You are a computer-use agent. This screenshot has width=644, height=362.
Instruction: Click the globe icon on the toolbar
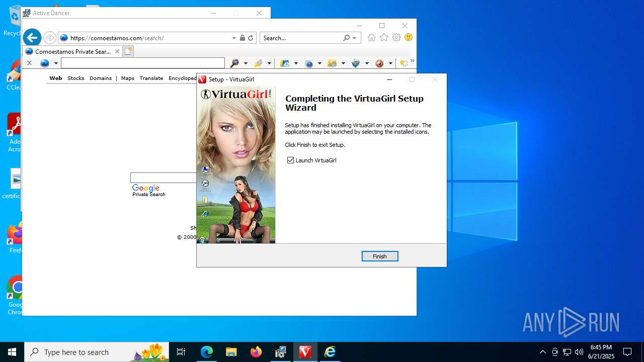click(45, 63)
